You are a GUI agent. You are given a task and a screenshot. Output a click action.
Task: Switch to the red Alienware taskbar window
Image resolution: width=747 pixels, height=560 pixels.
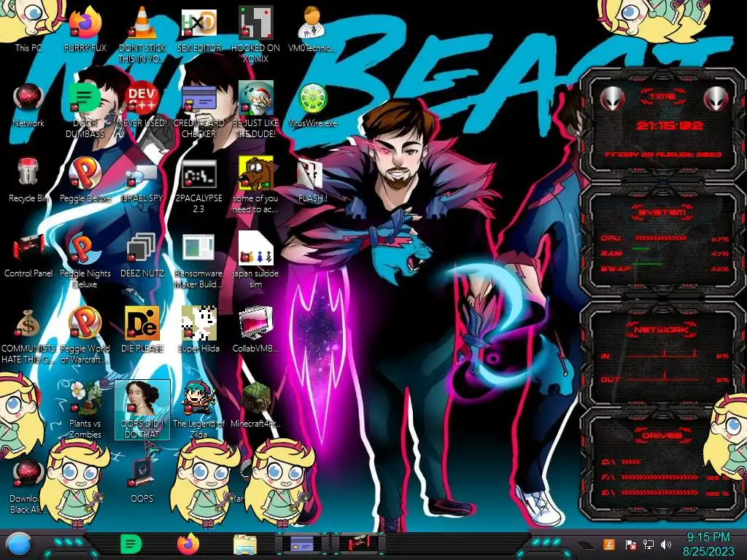[x=359, y=544]
